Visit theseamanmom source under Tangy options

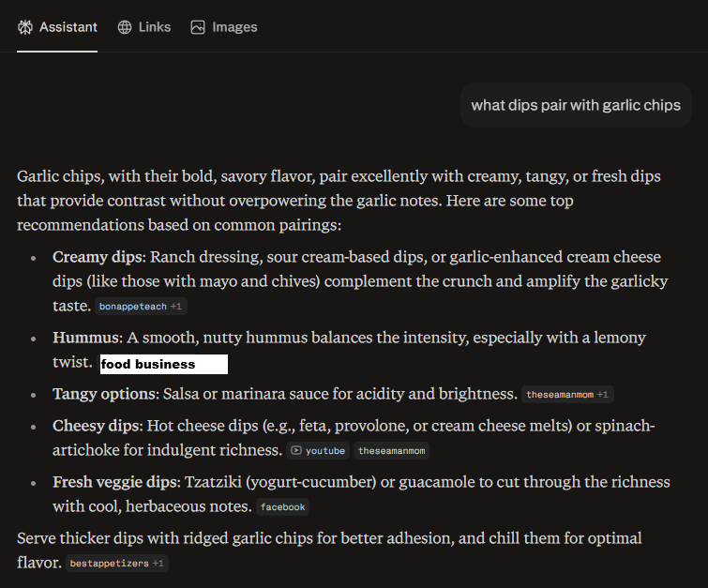point(560,395)
